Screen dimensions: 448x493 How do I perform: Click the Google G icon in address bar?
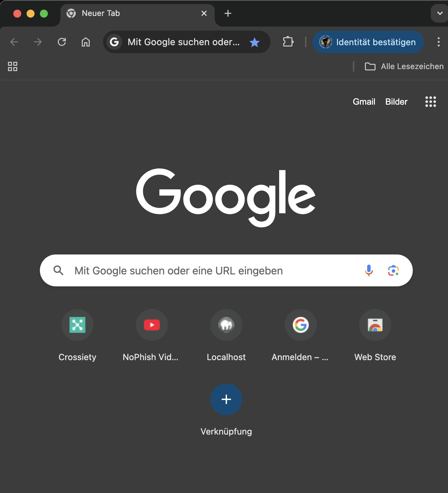114,42
